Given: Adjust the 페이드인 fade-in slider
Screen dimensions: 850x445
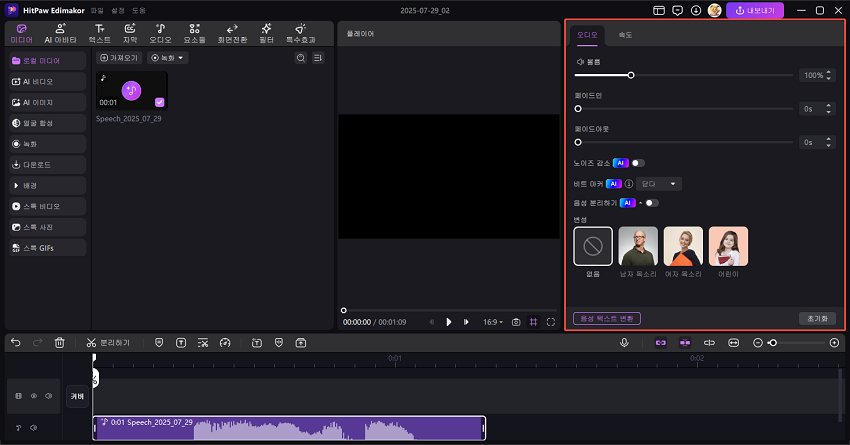Looking at the screenshot, I should coord(684,109).
